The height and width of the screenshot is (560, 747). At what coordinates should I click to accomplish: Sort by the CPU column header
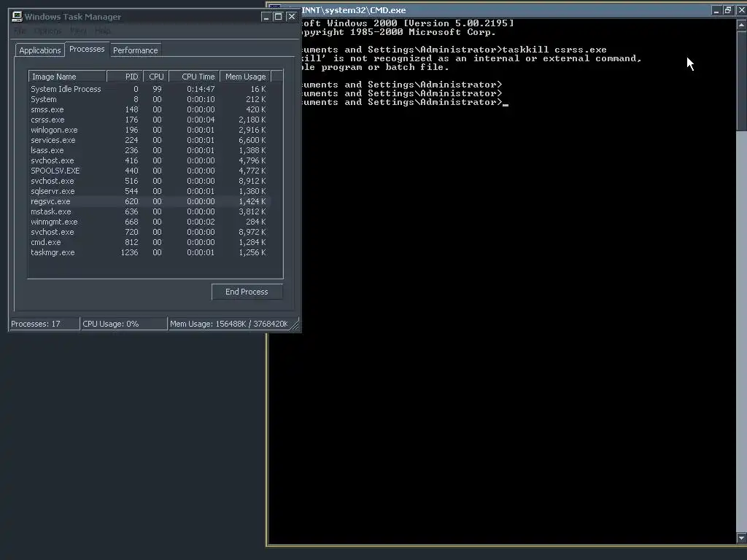pos(156,77)
